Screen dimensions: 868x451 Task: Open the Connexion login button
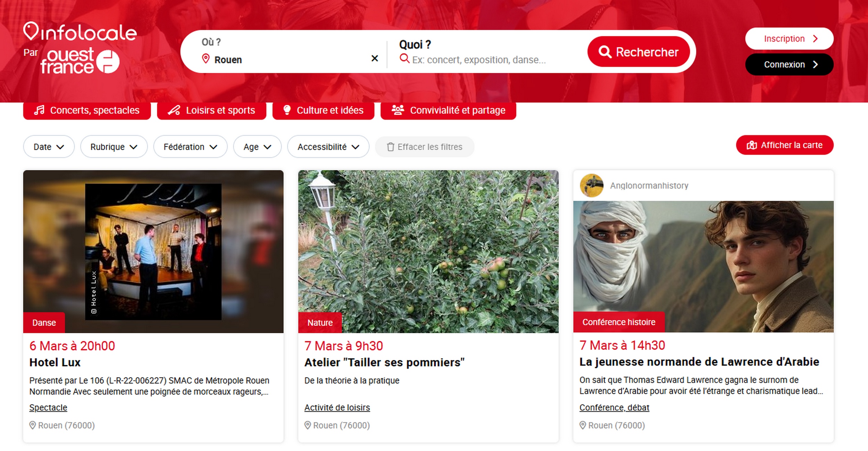[789, 65]
